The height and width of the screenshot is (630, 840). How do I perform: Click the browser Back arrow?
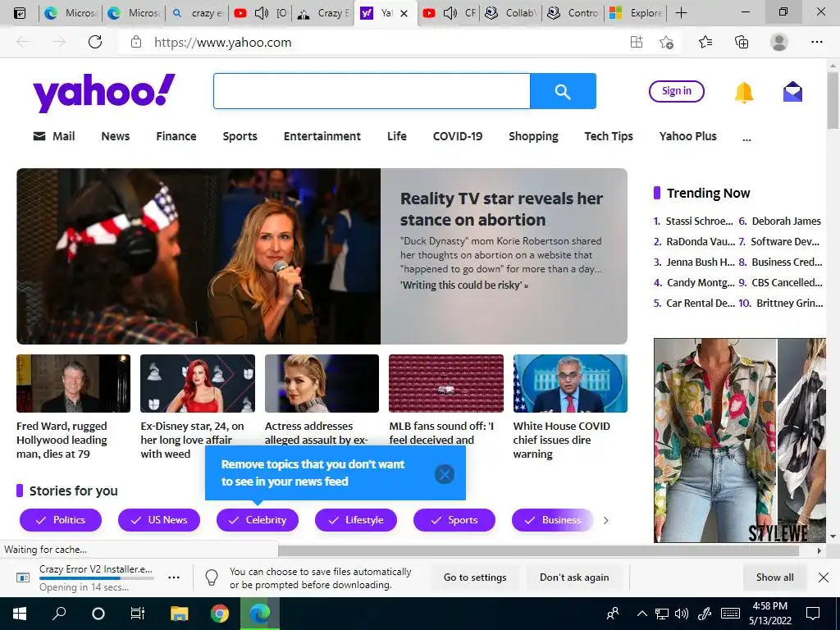[23, 42]
